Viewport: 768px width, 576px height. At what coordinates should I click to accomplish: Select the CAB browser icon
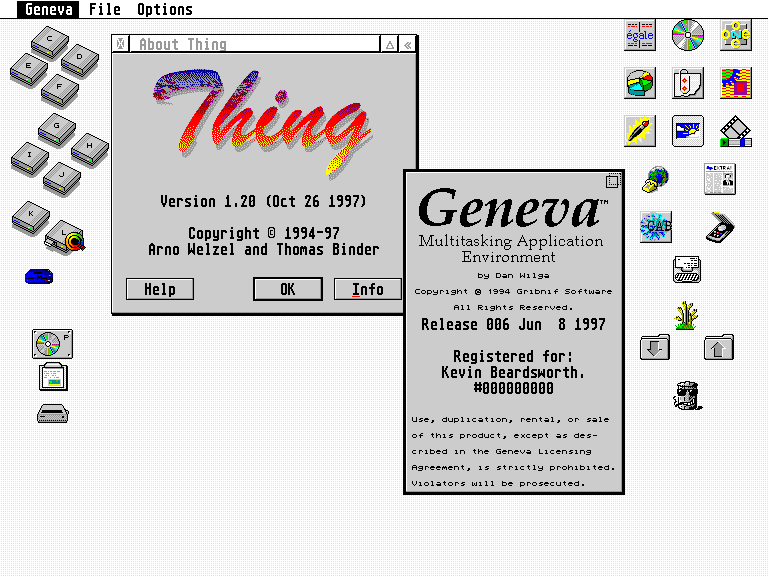coord(655,227)
